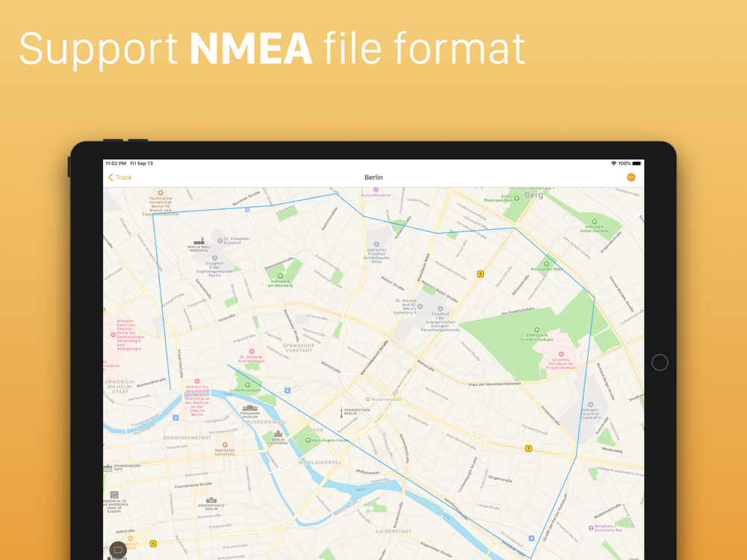Tap Memorial to the Murdered Jews icon
This screenshot has height=560, width=747.
[x=114, y=495]
